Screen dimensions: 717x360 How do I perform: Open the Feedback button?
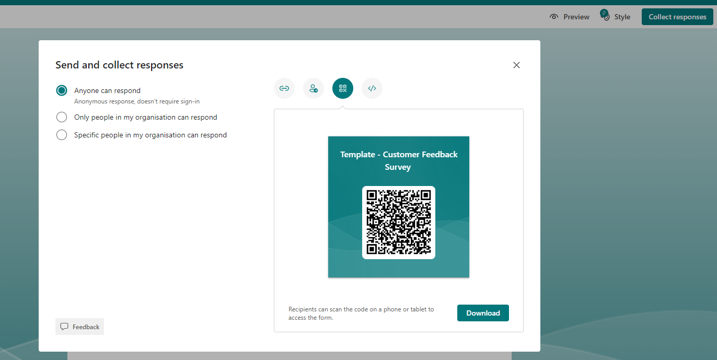[80, 327]
